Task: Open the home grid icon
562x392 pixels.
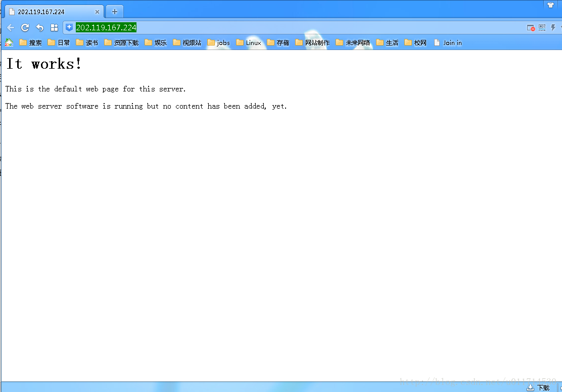Action: (x=54, y=28)
